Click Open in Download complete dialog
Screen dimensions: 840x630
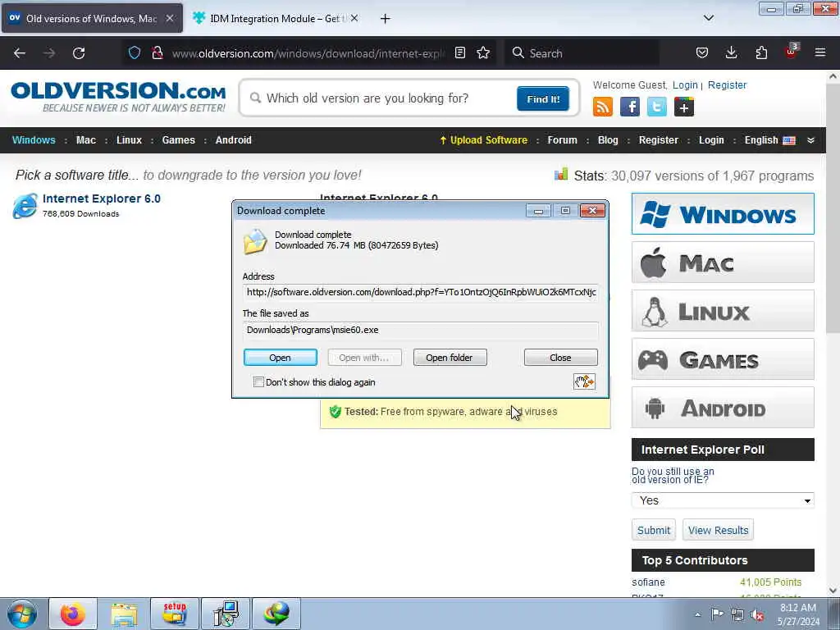point(281,358)
